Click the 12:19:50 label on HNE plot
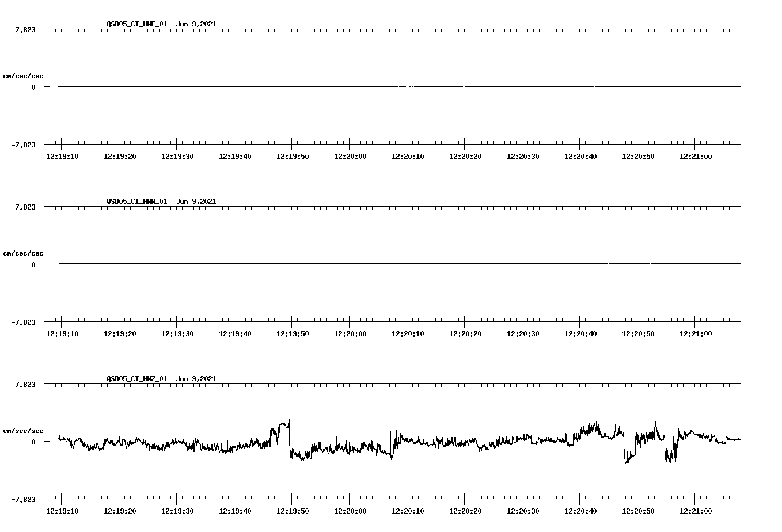 coord(293,157)
